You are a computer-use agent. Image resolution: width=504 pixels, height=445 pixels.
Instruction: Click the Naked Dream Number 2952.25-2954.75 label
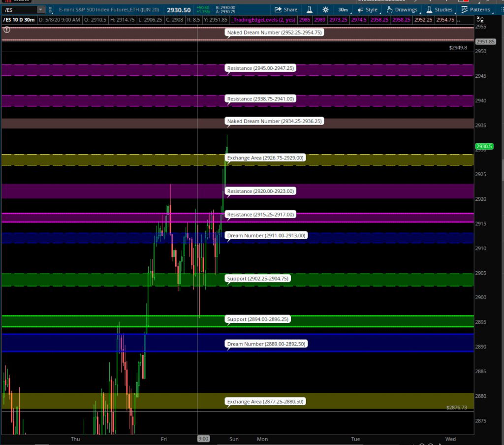coord(275,32)
